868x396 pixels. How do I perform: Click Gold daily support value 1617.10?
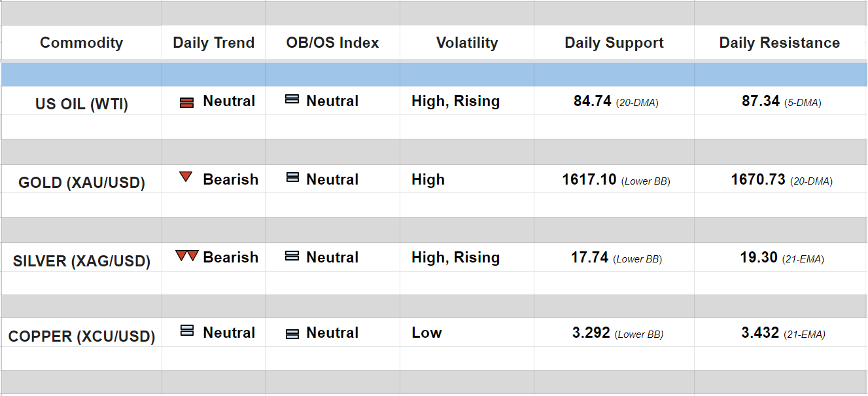point(589,179)
